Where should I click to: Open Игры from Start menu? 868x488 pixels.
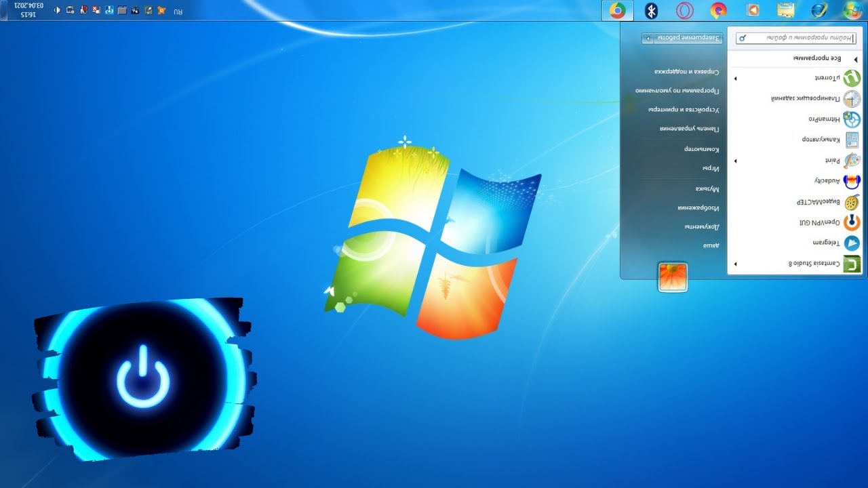pos(711,167)
